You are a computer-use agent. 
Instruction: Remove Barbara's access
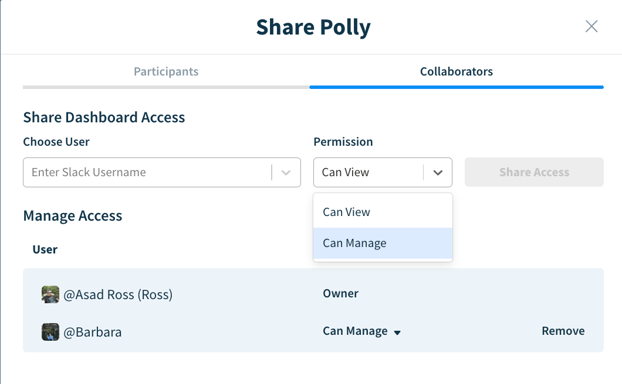(563, 331)
